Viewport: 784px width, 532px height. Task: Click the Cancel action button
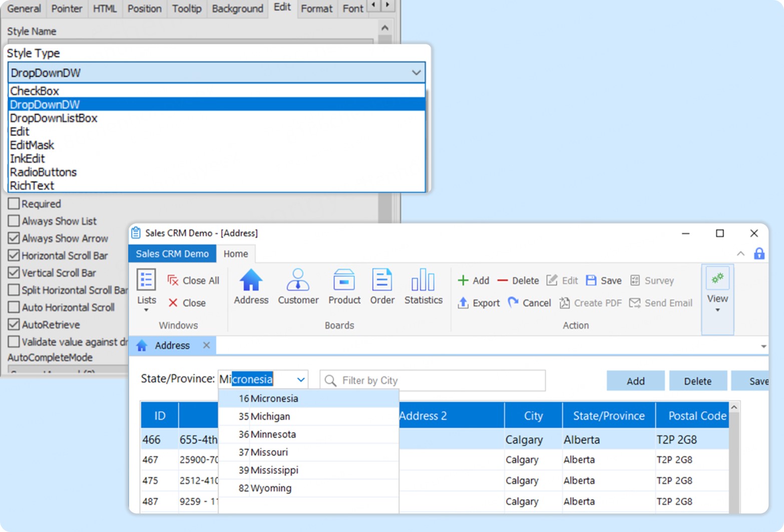tap(529, 303)
